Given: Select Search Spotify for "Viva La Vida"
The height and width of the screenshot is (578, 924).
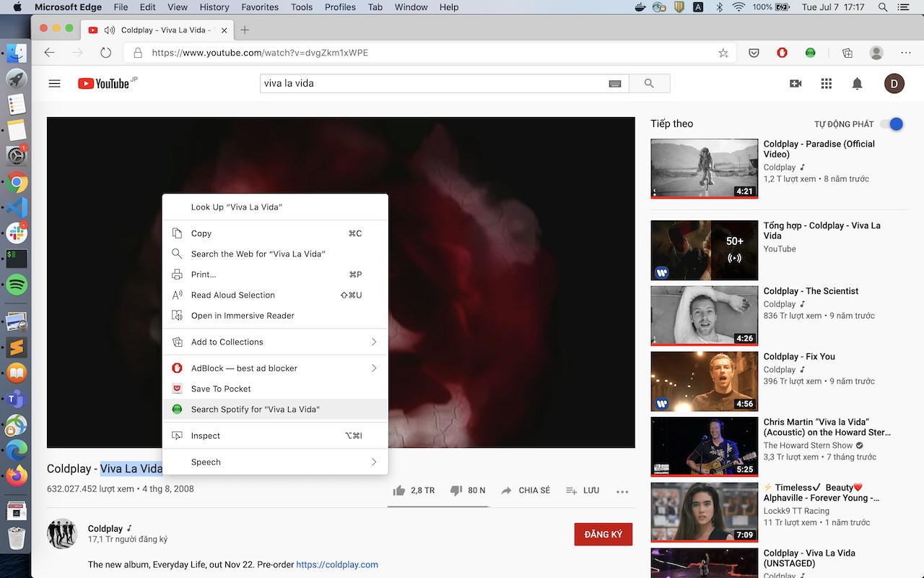Looking at the screenshot, I should tap(275, 409).
